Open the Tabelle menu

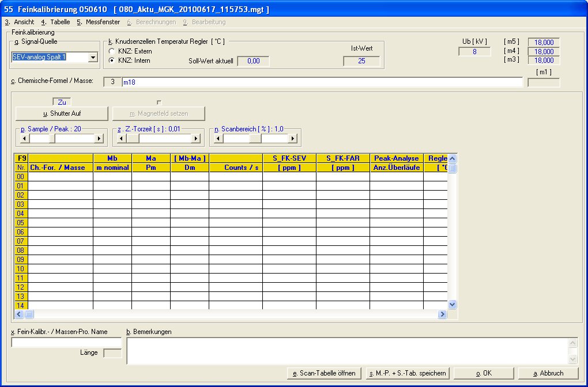click(x=56, y=22)
